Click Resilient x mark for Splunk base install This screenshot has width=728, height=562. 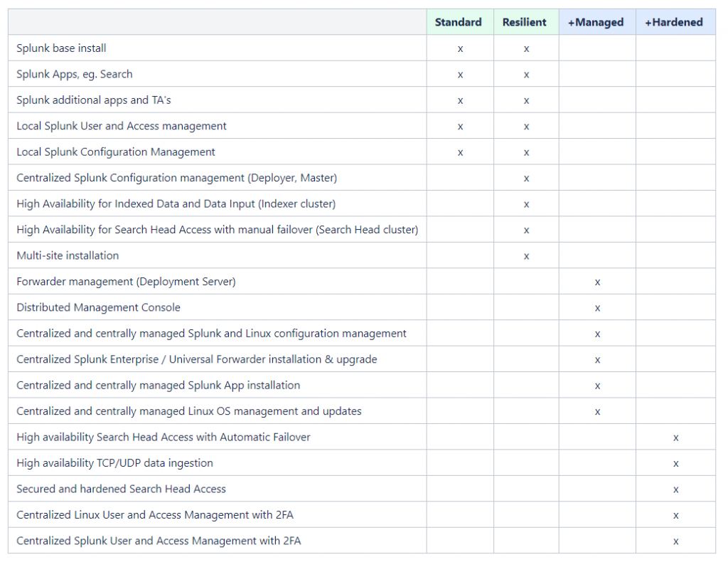[x=526, y=49]
